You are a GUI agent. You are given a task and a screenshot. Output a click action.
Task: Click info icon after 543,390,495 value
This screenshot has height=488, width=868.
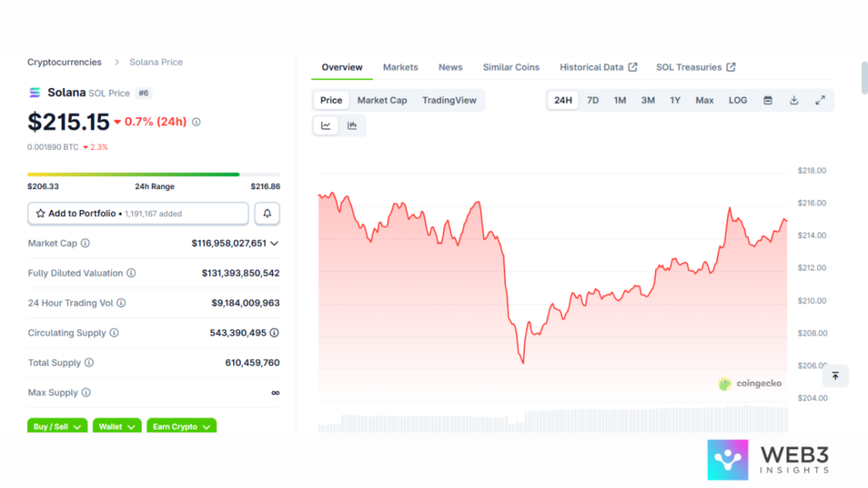coord(274,332)
